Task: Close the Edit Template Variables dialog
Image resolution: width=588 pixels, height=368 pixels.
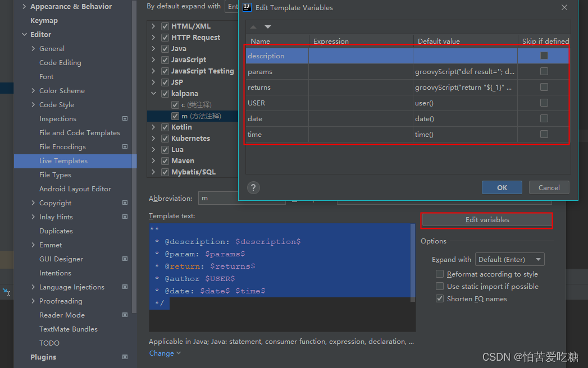Action: (564, 7)
